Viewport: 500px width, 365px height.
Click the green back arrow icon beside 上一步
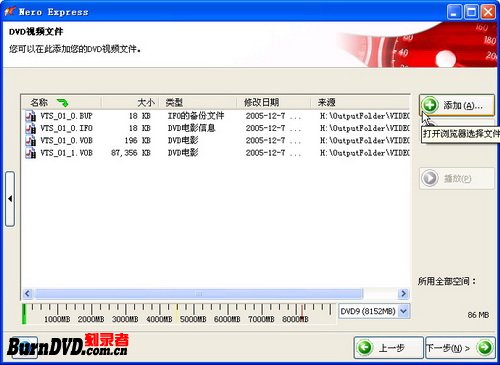tap(365, 348)
